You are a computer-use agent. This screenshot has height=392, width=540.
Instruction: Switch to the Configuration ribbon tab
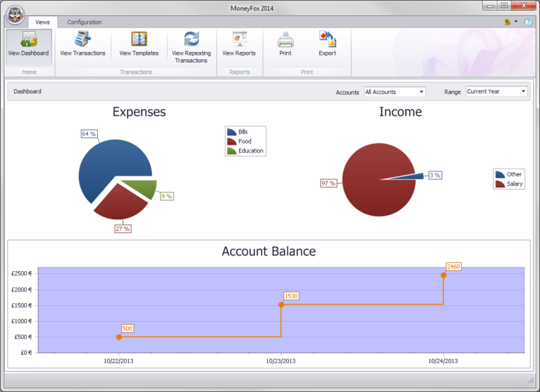84,22
